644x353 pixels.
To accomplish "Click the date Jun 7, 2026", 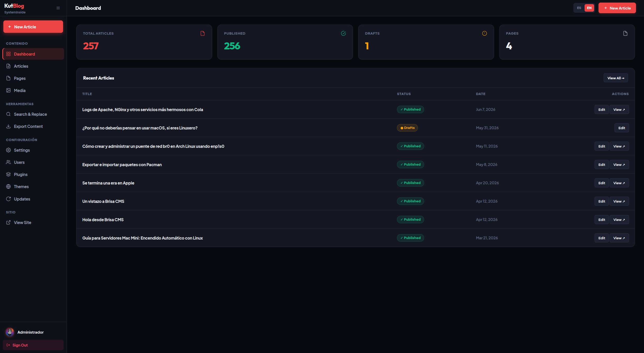I will click(486, 110).
